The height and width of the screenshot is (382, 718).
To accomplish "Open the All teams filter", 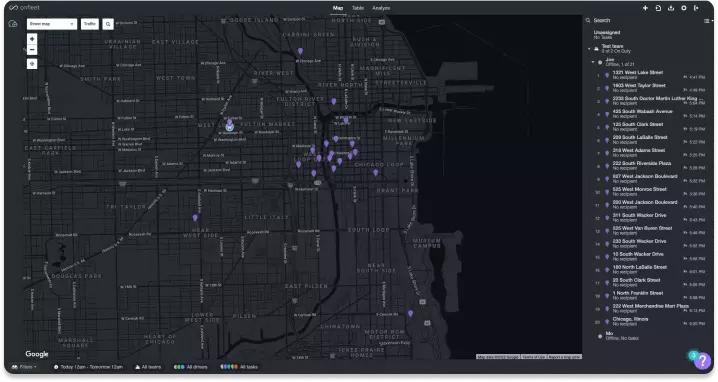I will click(148, 367).
